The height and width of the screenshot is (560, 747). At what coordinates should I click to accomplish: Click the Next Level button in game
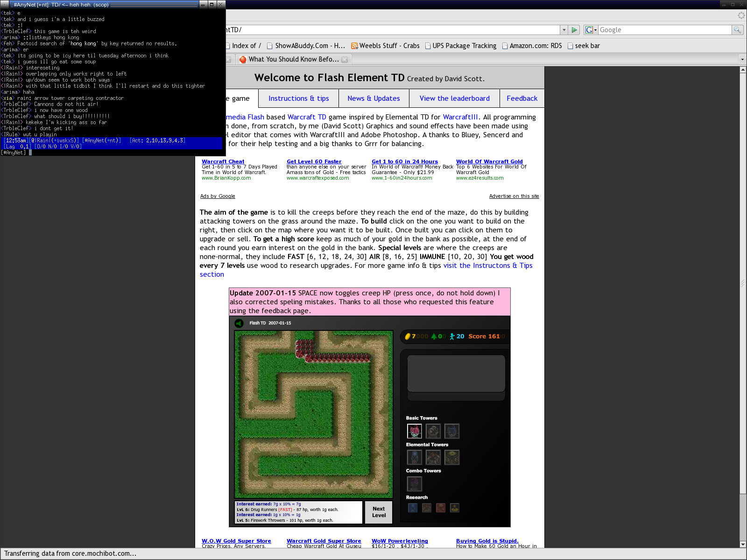click(x=379, y=512)
